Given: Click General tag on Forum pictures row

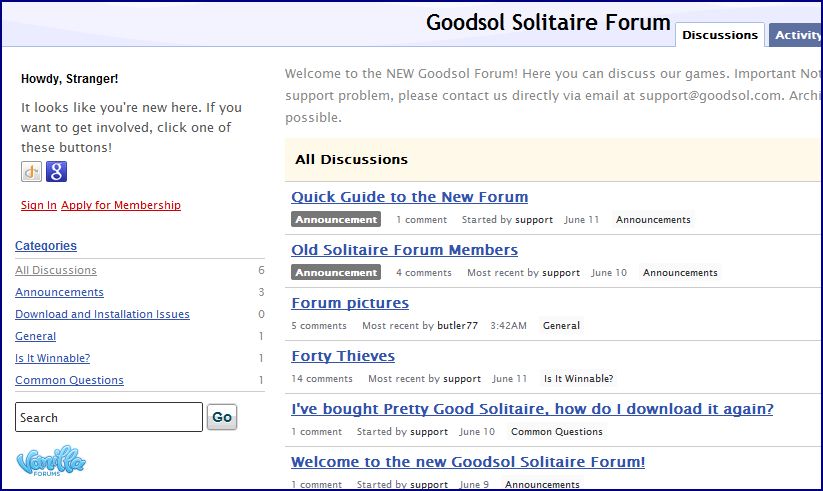Looking at the screenshot, I should (x=561, y=326).
